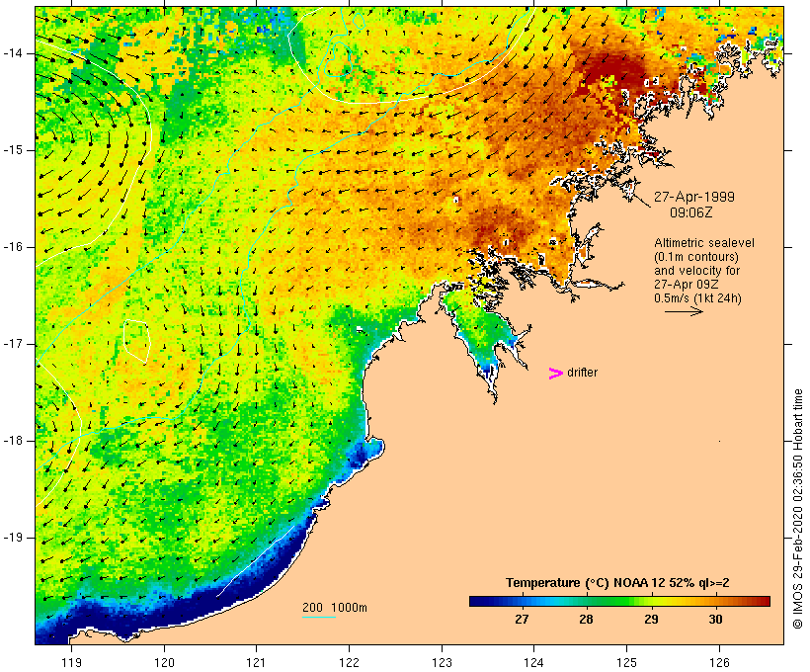This screenshot has height=672, width=810.
Task: Click the color bar value 28
Action: [586, 619]
